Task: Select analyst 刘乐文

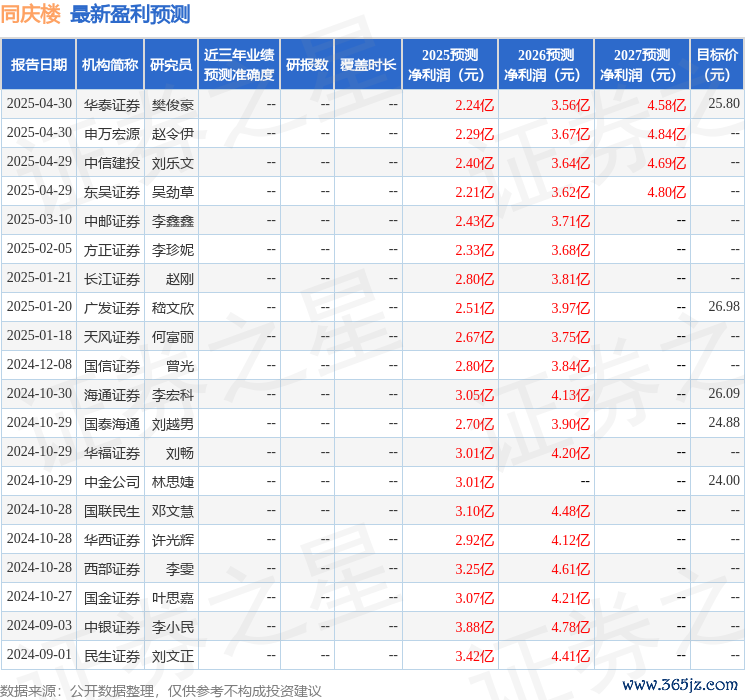Action: tap(172, 163)
